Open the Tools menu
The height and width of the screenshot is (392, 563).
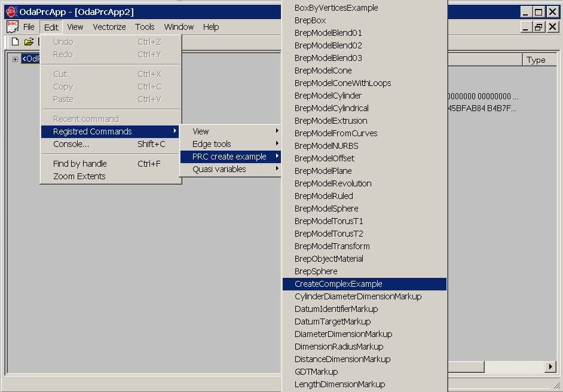point(145,27)
